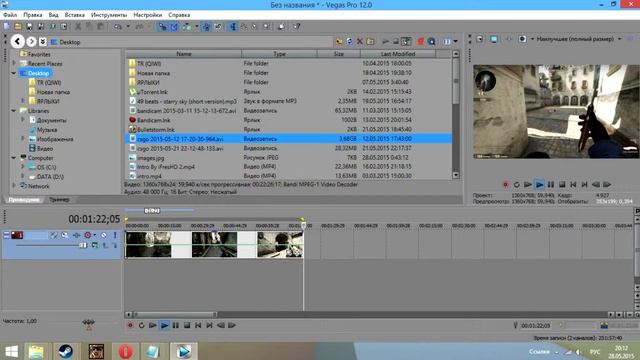
Task: Open the Справка menu
Action: pos(179,15)
